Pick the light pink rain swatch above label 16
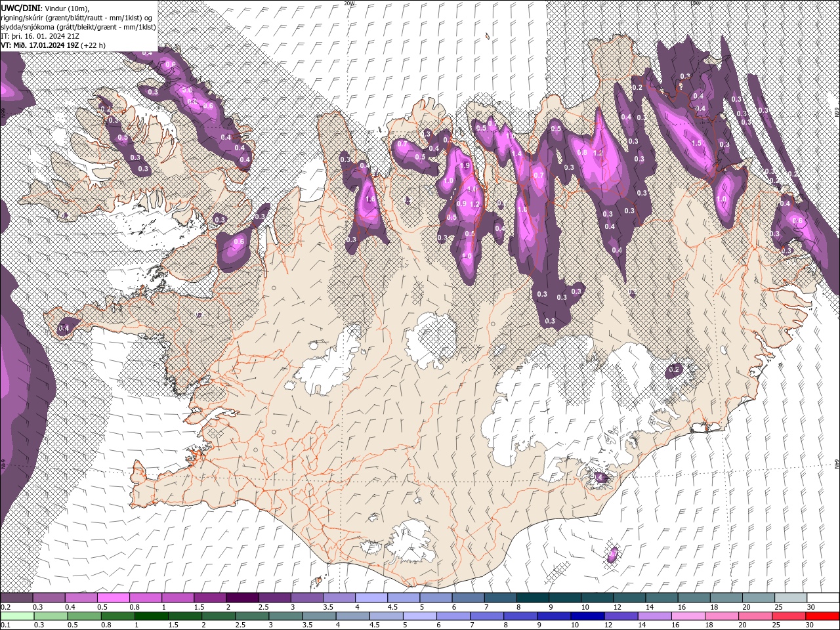Screen dimensions: 840x630 coord(689,616)
